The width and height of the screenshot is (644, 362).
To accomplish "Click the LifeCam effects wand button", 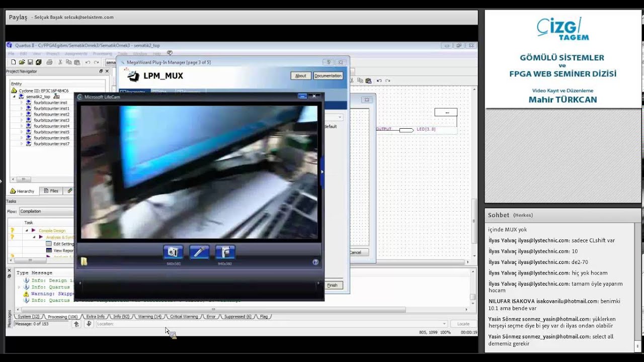I will 199,252.
